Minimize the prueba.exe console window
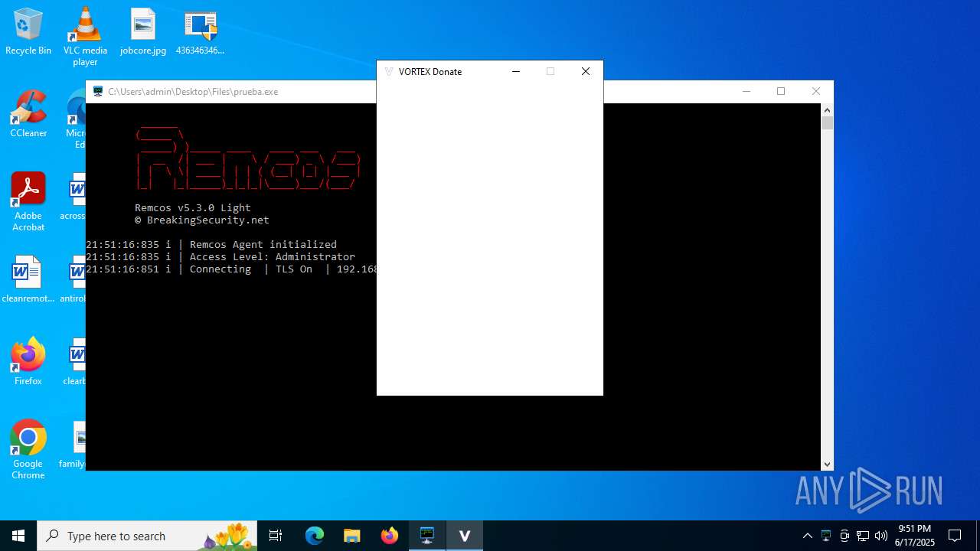The image size is (980, 551). [746, 92]
